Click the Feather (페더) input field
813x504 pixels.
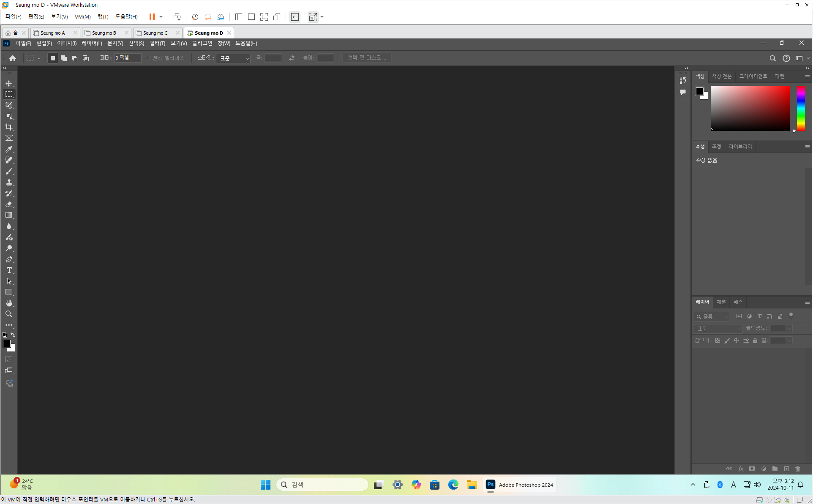[x=127, y=58]
